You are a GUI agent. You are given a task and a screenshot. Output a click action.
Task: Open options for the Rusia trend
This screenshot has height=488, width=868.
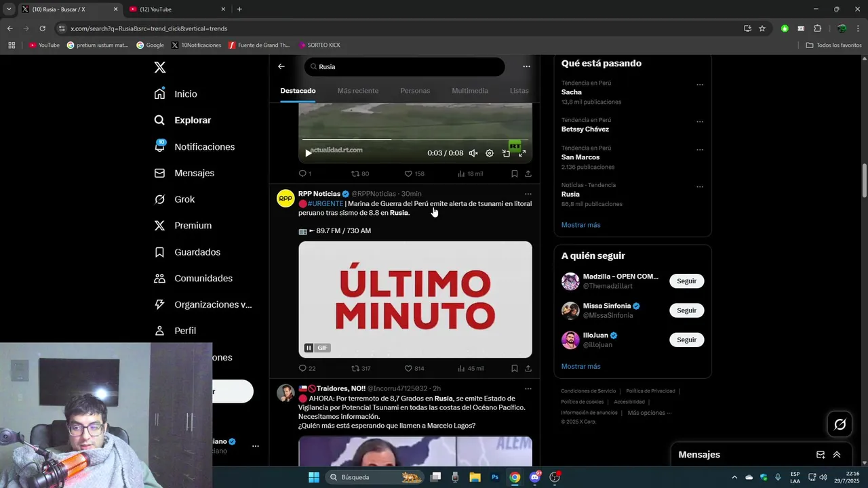click(700, 187)
